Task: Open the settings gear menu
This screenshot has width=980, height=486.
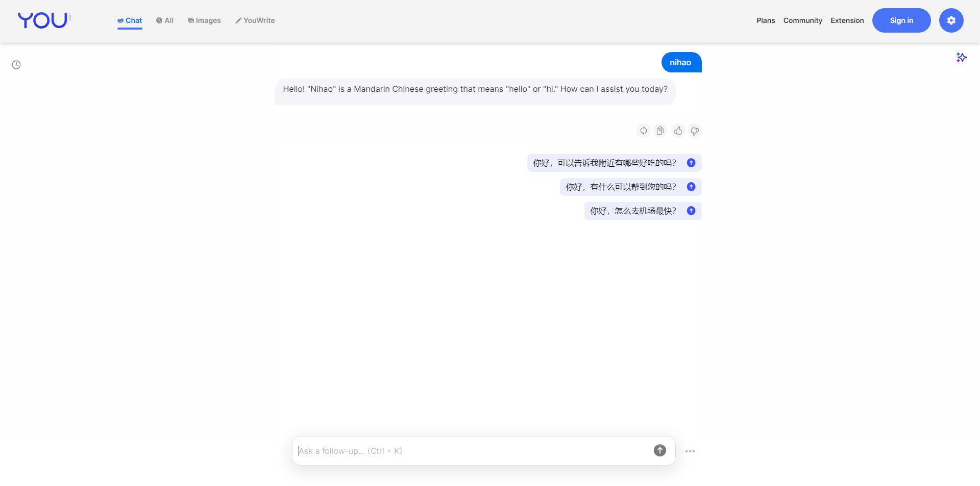Action: (x=951, y=20)
